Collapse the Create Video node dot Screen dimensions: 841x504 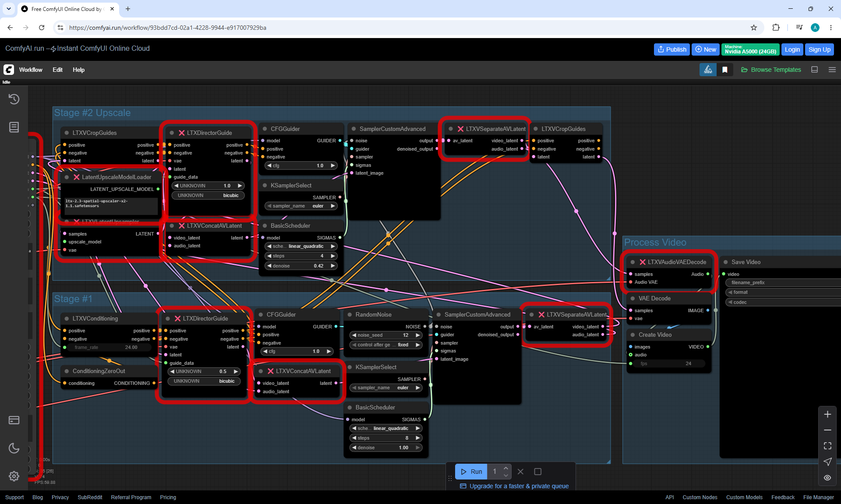tap(633, 335)
